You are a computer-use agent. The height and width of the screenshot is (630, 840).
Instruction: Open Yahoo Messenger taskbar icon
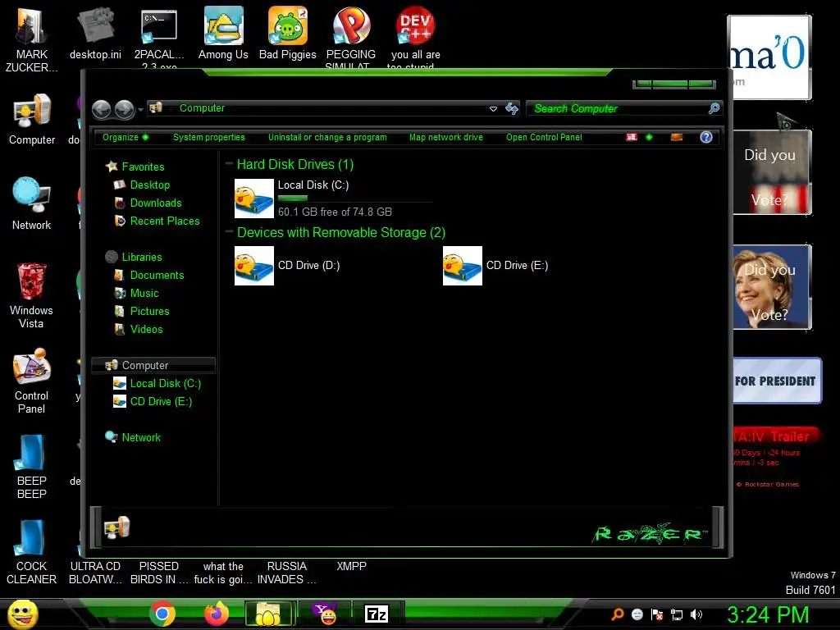325,614
